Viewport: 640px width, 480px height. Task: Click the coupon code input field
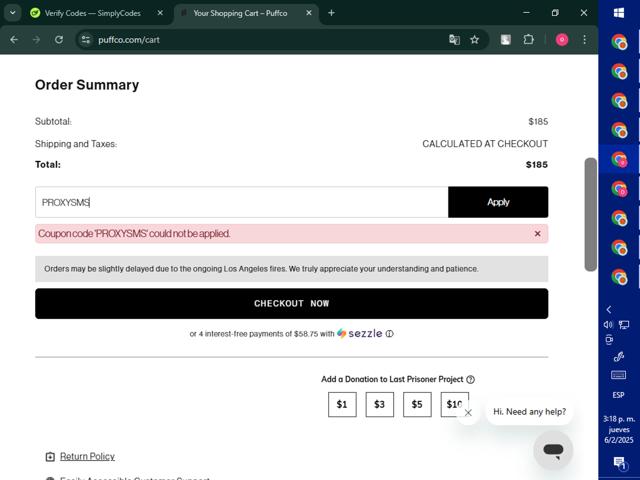point(242,202)
